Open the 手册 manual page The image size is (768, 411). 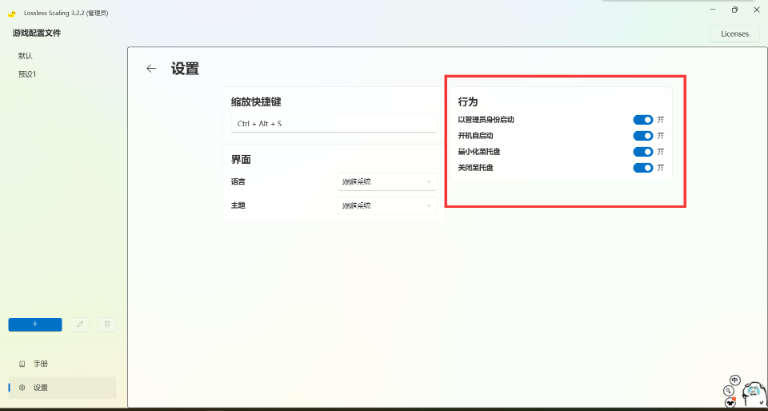pos(40,363)
